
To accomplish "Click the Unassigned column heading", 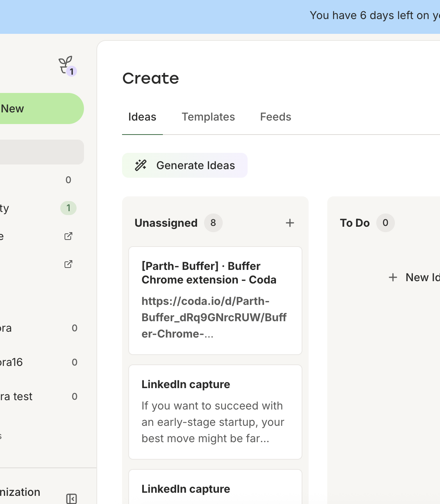I will [166, 223].
